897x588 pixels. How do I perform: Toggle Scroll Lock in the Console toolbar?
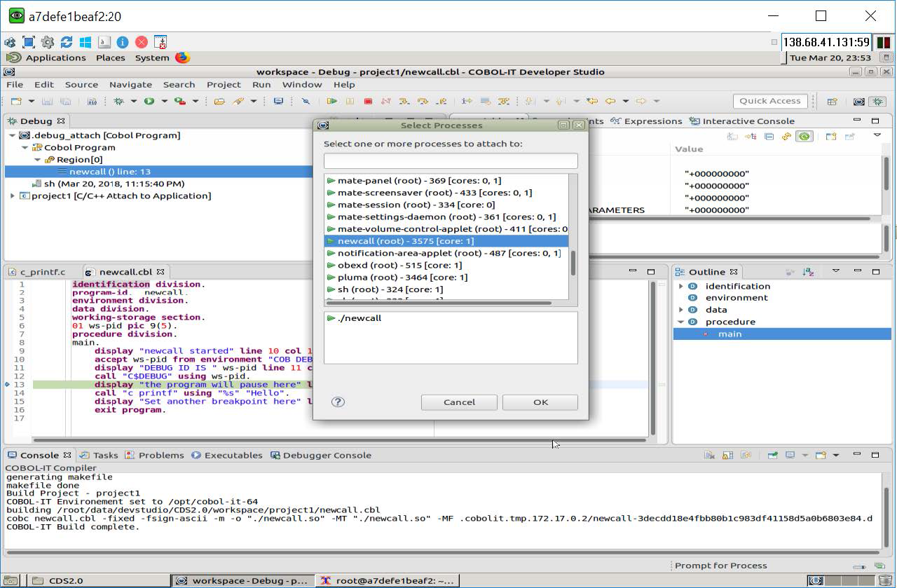click(x=729, y=455)
